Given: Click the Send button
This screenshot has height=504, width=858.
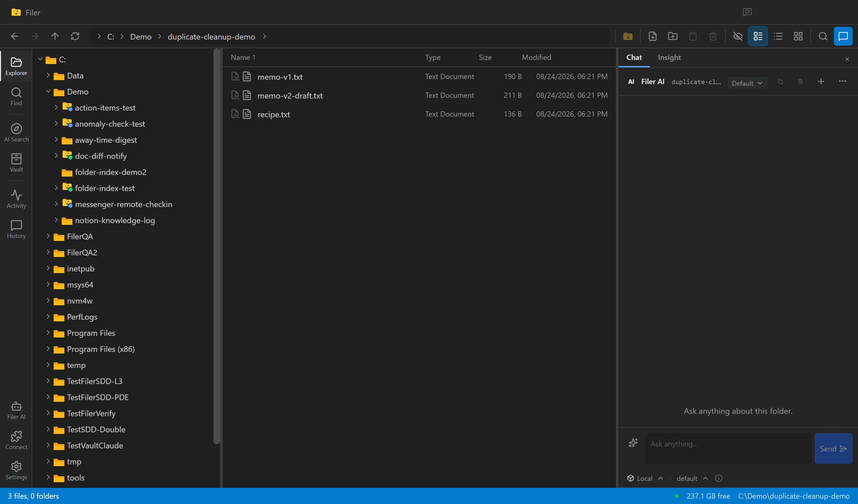Looking at the screenshot, I should 833,448.
